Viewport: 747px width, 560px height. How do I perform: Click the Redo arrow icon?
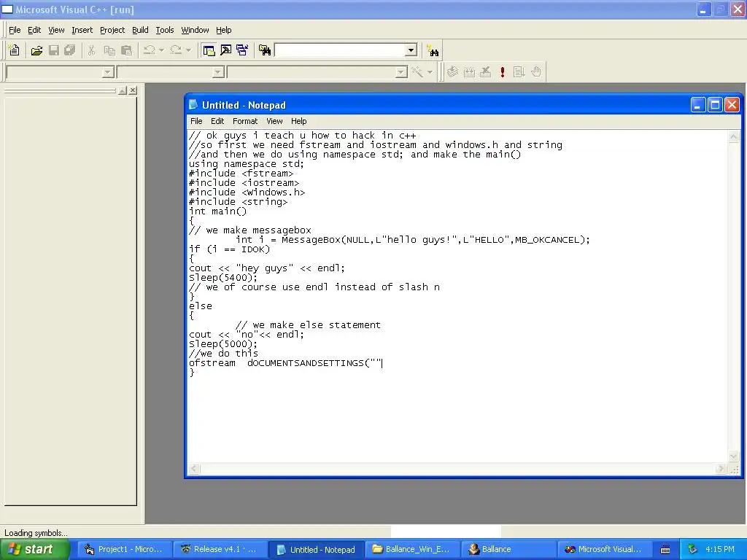tap(176, 50)
